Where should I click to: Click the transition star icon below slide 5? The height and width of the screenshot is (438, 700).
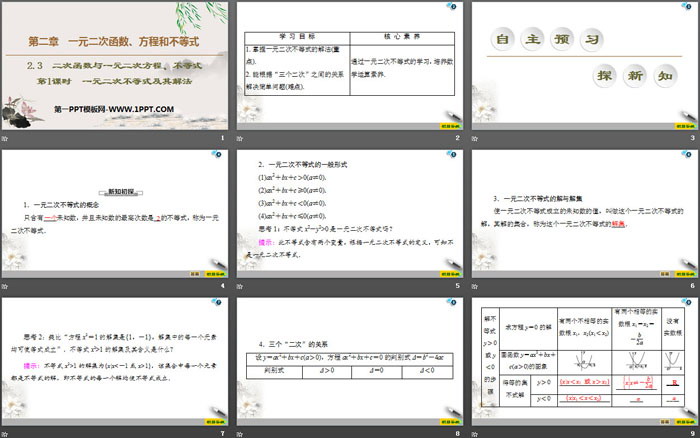point(240,286)
